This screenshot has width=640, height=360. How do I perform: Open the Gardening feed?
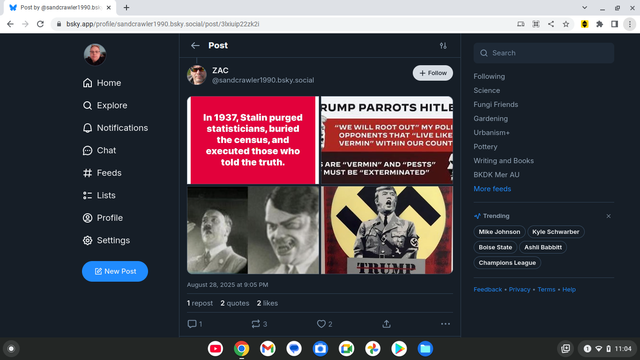tap(491, 118)
